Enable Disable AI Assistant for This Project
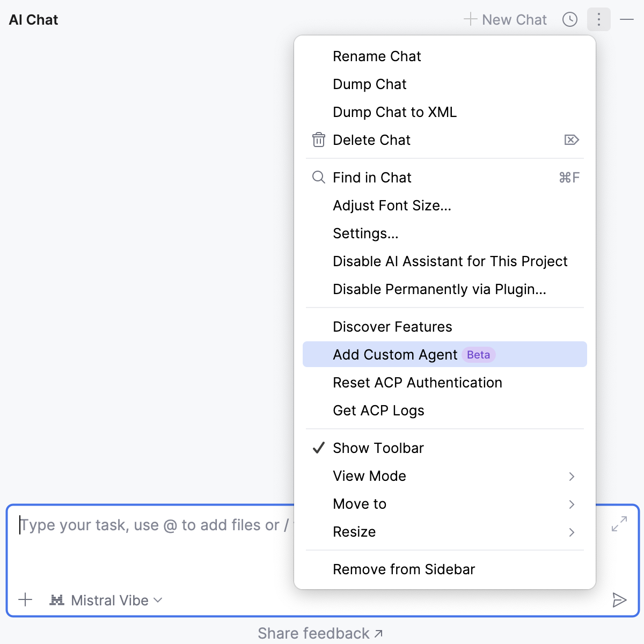 pos(450,261)
